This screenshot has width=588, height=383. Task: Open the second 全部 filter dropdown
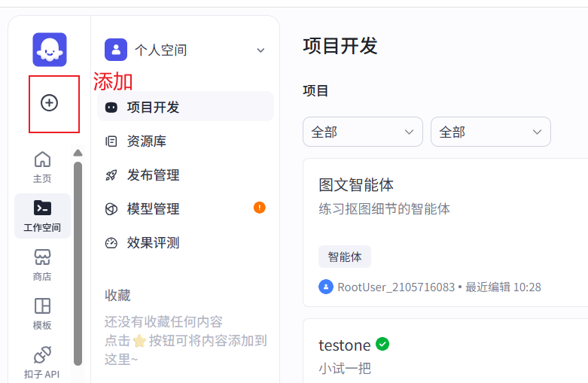[490, 132]
